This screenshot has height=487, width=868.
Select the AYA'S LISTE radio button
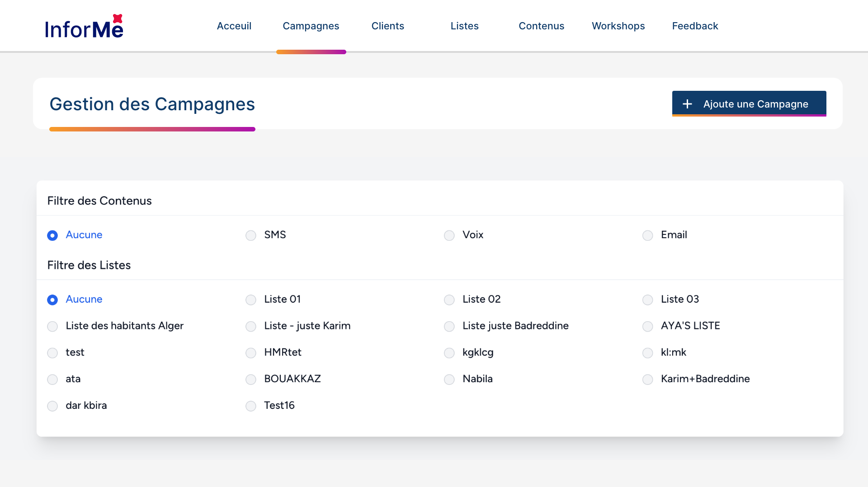[x=648, y=327]
